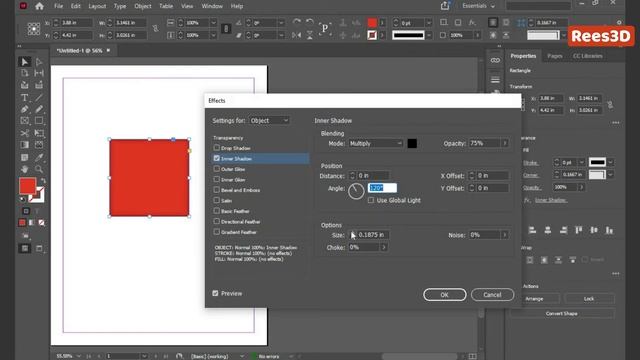Click the Links panel icon in dock
This screenshot has width=640, height=360.
pos(495,60)
